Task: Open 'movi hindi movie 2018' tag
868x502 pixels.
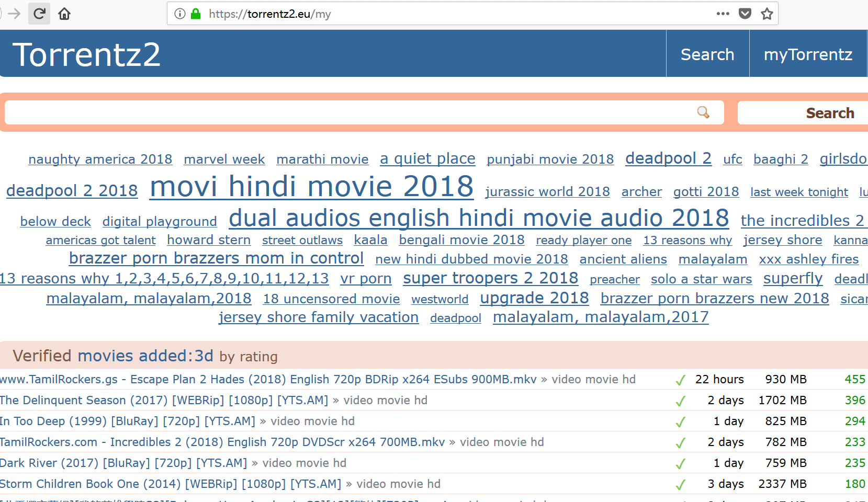Action: coord(311,186)
